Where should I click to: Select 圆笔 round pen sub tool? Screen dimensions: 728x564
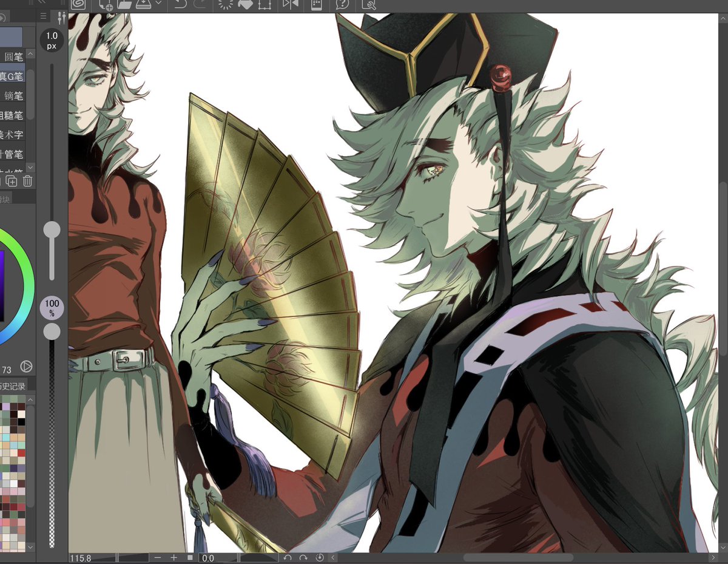pos(14,57)
